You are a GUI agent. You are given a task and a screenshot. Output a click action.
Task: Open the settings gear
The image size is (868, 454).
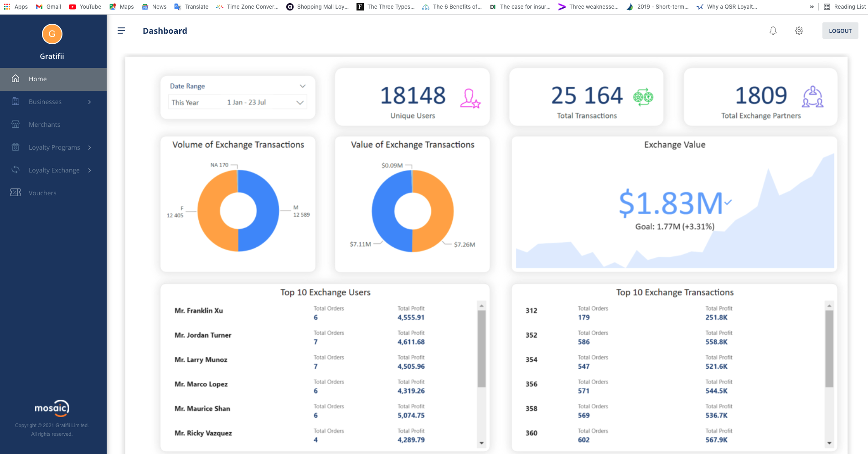[799, 31]
